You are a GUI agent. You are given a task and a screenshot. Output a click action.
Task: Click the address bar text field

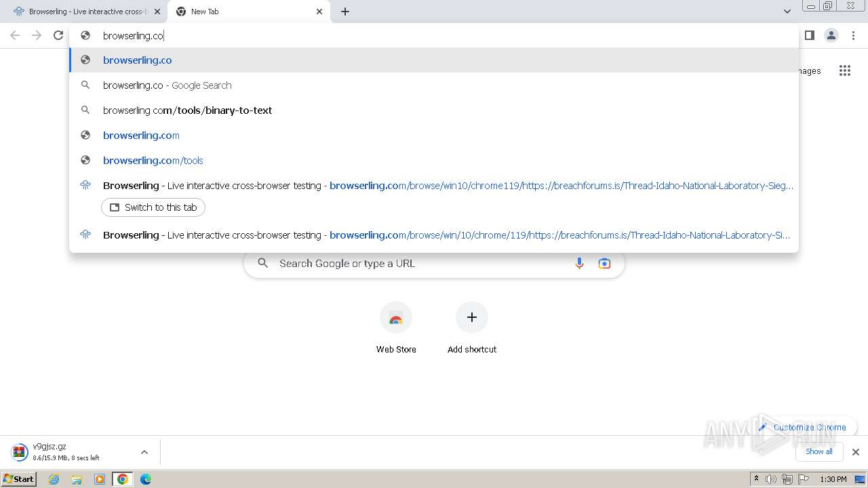coord(434,35)
